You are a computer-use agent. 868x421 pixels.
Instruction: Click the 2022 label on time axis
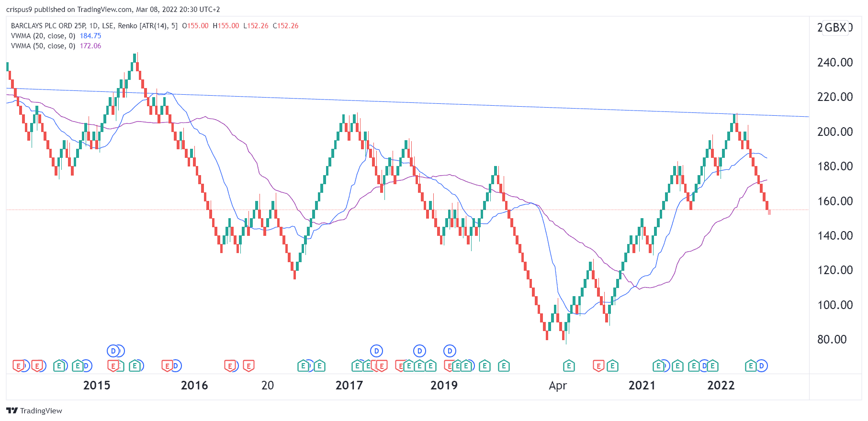pos(721,386)
